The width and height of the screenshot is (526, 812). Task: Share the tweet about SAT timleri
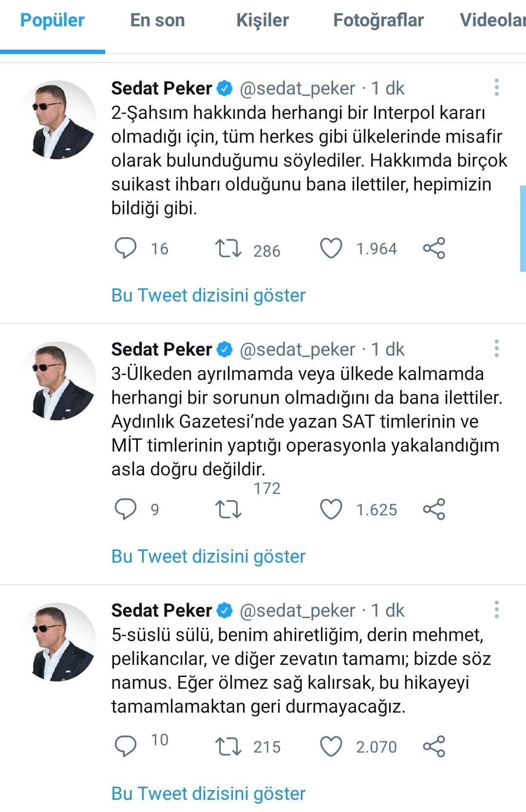[434, 509]
